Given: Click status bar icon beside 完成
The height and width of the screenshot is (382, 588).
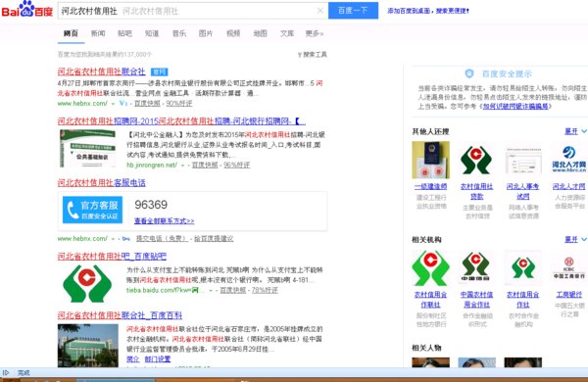Looking at the screenshot, I should 6,372.
